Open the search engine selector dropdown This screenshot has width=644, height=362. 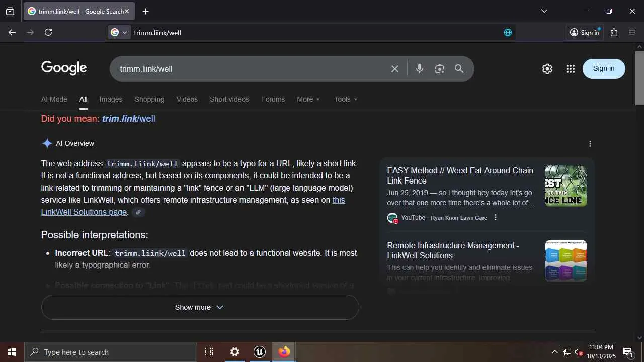[119, 32]
